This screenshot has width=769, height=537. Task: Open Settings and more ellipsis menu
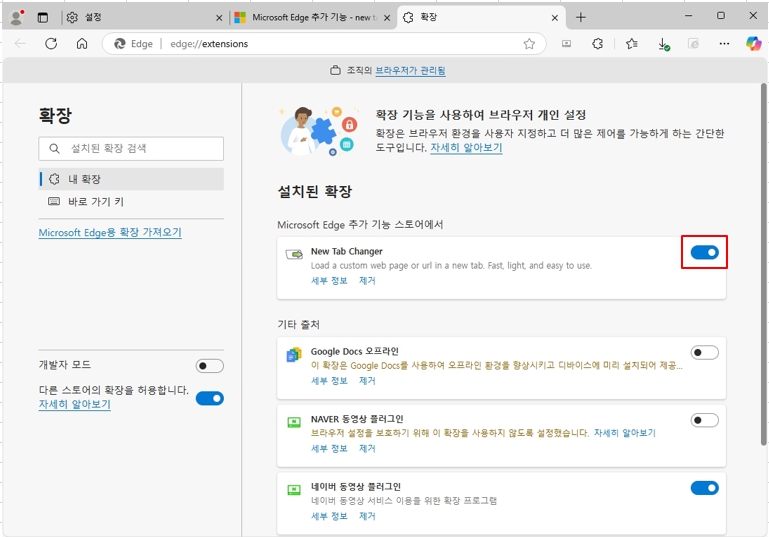(x=724, y=44)
